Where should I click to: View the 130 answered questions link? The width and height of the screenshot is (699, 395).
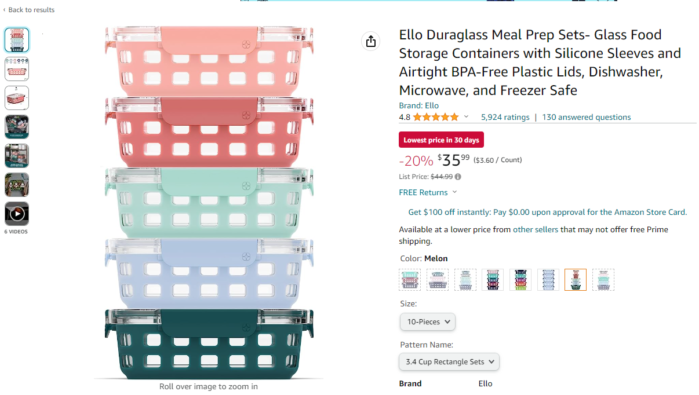click(586, 117)
